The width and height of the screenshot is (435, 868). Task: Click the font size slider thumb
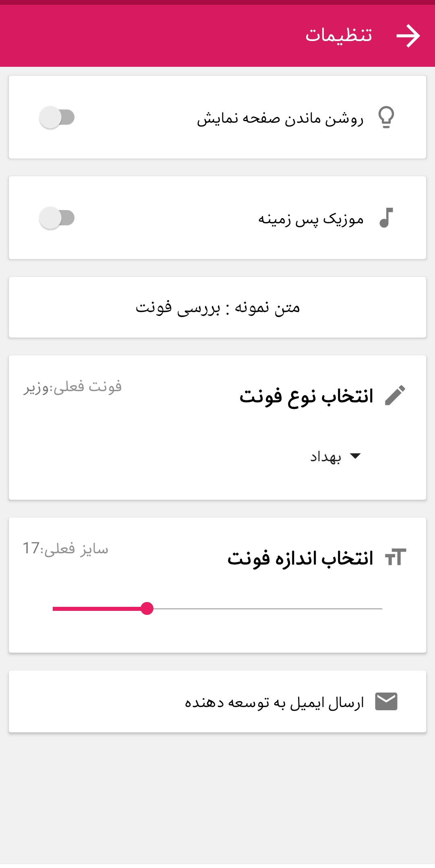click(x=147, y=608)
